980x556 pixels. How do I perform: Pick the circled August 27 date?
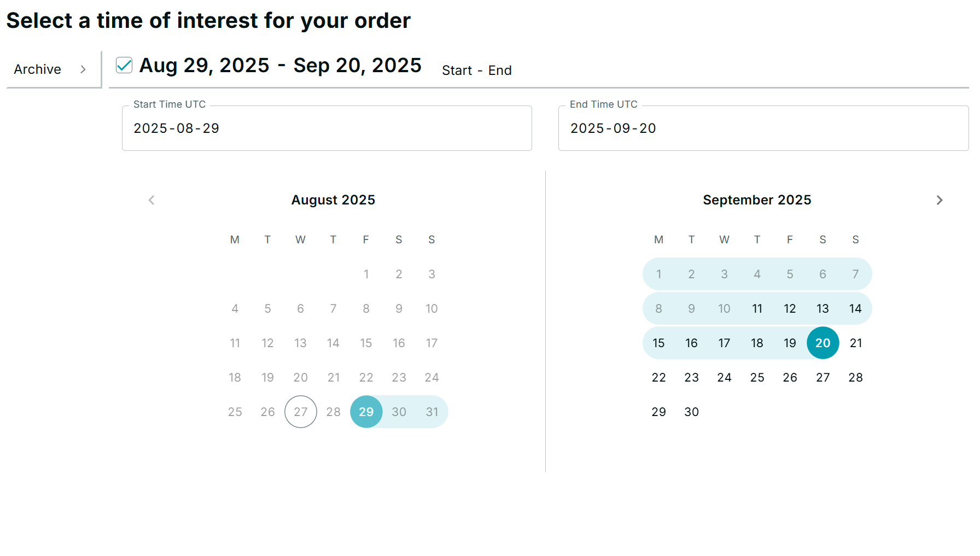click(x=300, y=412)
